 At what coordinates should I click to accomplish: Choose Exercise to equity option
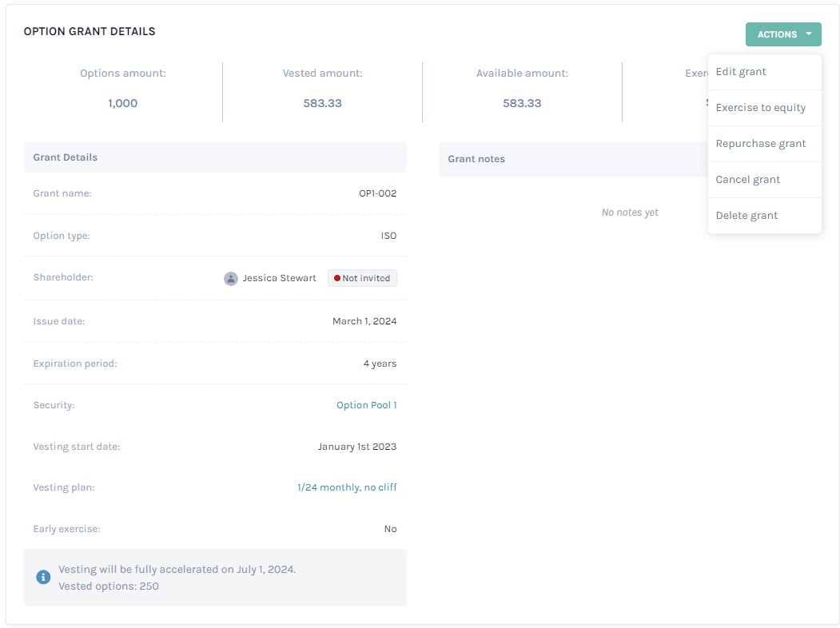point(764,108)
